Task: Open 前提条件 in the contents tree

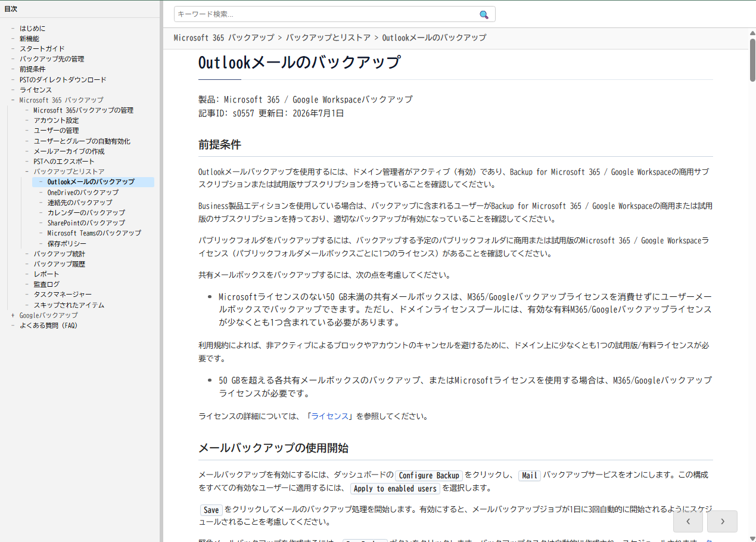Action: coord(32,69)
